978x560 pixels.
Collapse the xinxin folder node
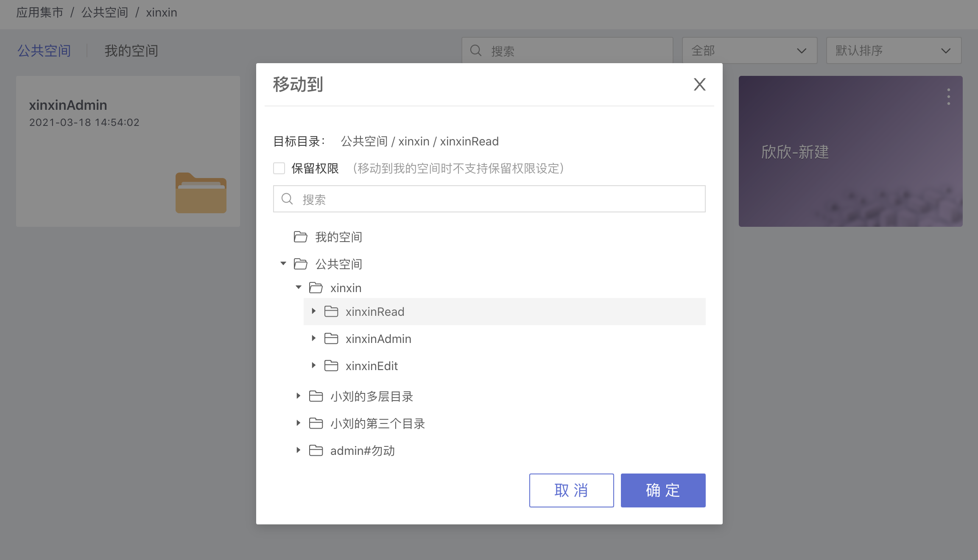coord(299,287)
